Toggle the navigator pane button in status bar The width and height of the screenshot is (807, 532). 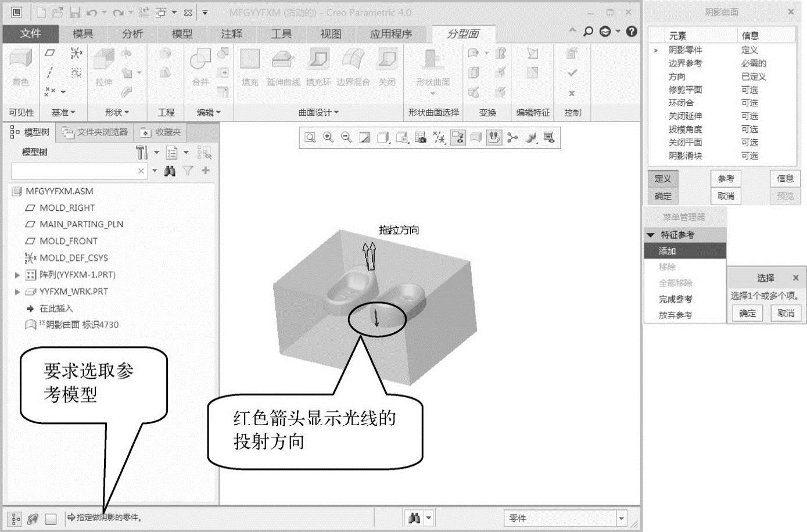pyautogui.click(x=16, y=518)
